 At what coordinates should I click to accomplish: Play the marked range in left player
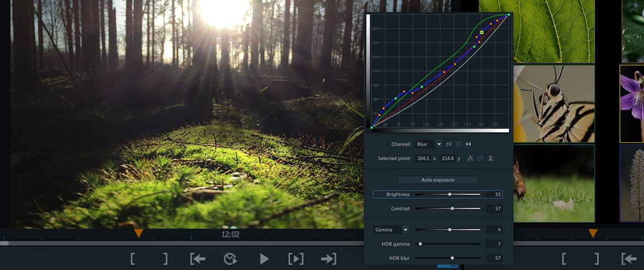tap(296, 258)
